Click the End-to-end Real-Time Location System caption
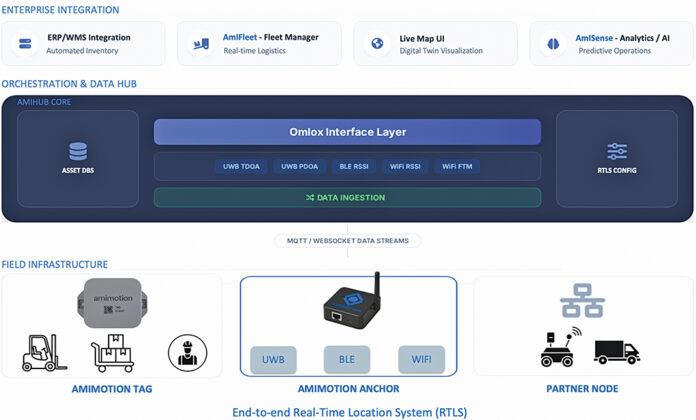 coord(350,412)
